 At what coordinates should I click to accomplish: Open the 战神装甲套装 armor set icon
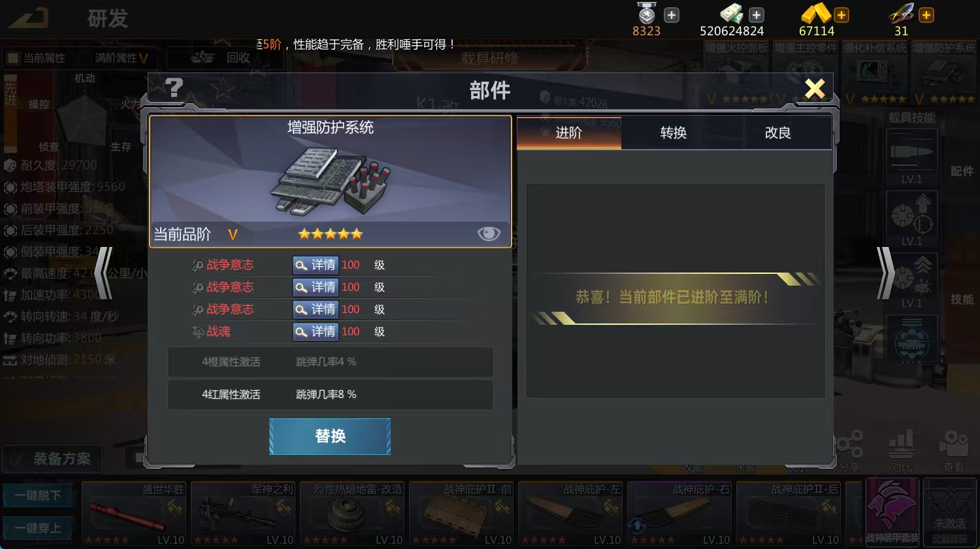[892, 513]
